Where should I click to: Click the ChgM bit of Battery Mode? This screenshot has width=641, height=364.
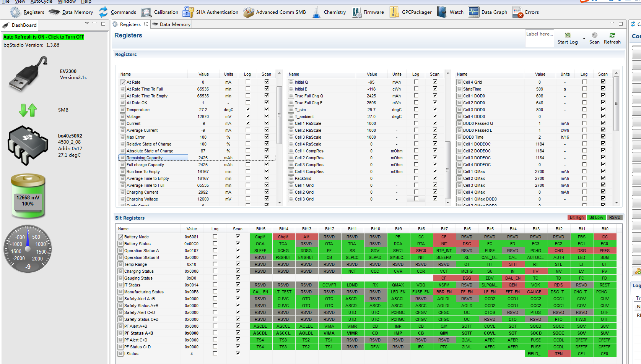click(283, 237)
